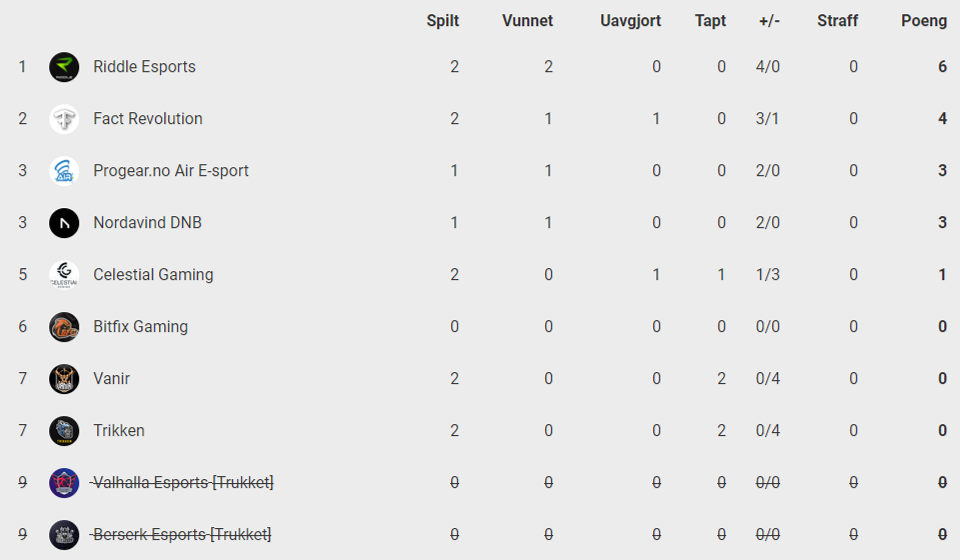The width and height of the screenshot is (960, 560).
Task: Open the Progear.no Air E-sport logo
Action: click(x=64, y=171)
